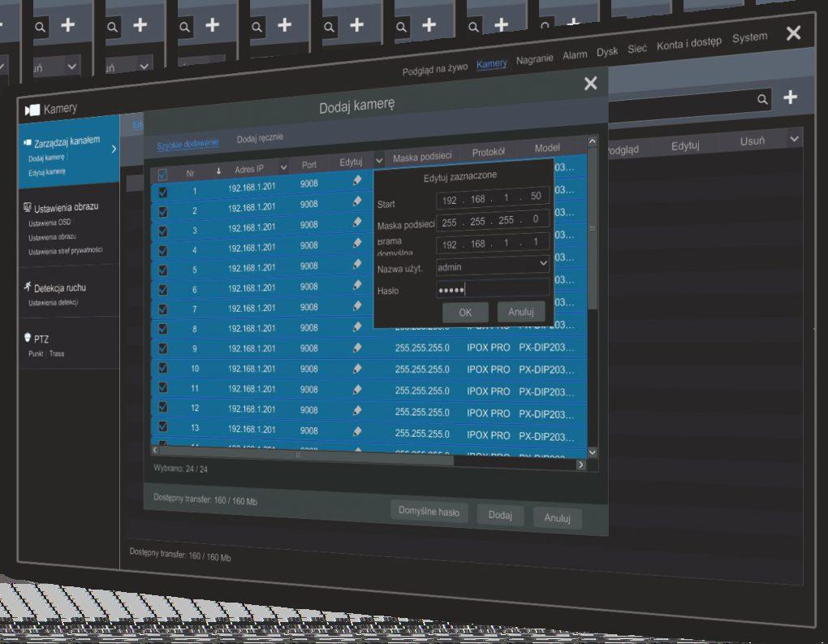This screenshot has width=828, height=644.
Task: Open the Edytuj column dropdown arrow
Action: 379,160
